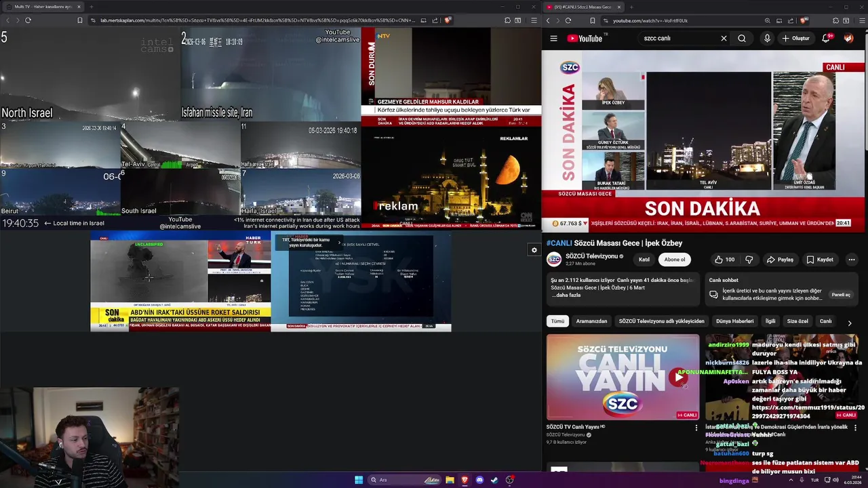Go to the YouTube home logo
This screenshot has height=488, width=868.
coord(585,39)
